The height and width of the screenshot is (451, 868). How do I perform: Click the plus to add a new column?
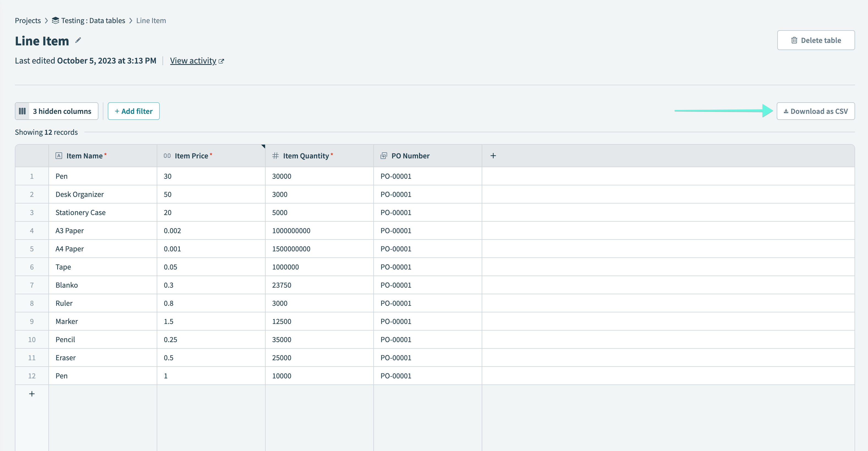493,155
